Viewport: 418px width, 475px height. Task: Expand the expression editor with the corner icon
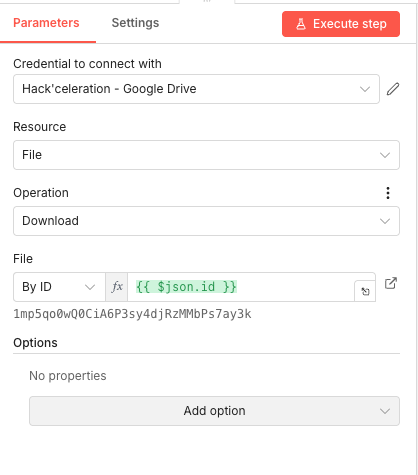[x=365, y=291]
